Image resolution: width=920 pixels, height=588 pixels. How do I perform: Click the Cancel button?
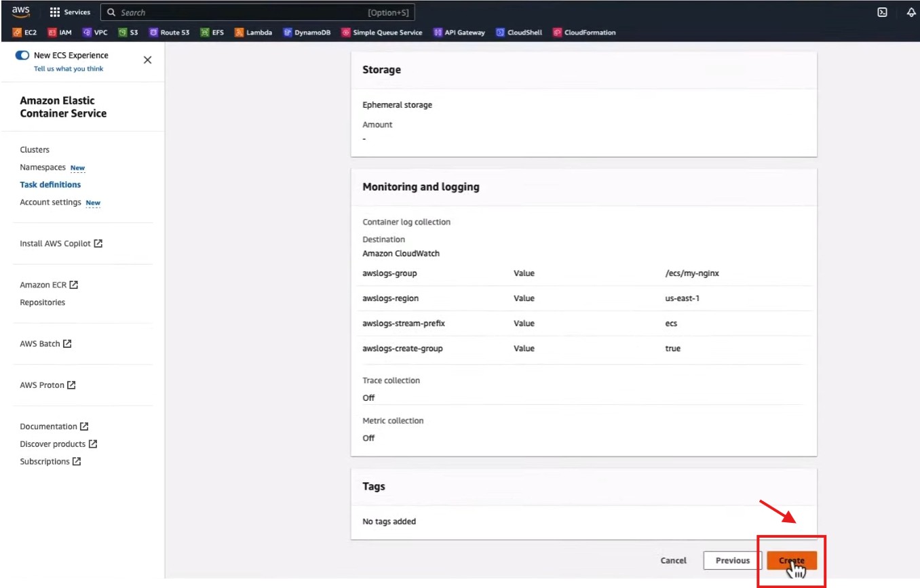click(x=673, y=560)
